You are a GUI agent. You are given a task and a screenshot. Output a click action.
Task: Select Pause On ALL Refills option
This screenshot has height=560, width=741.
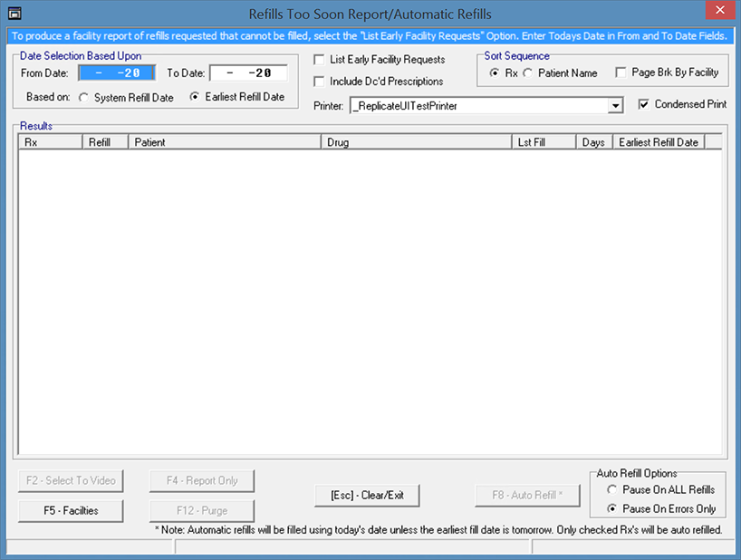[612, 490]
